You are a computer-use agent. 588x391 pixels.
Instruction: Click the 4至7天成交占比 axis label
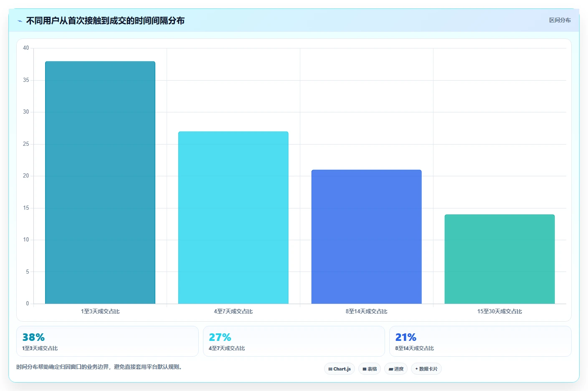(x=233, y=311)
